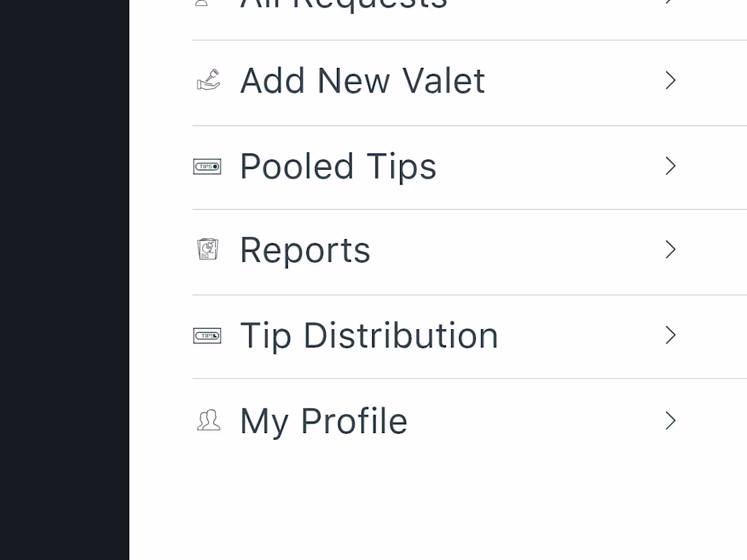
Task: Select the Tip Distribution menu entry
Action: tap(369, 335)
